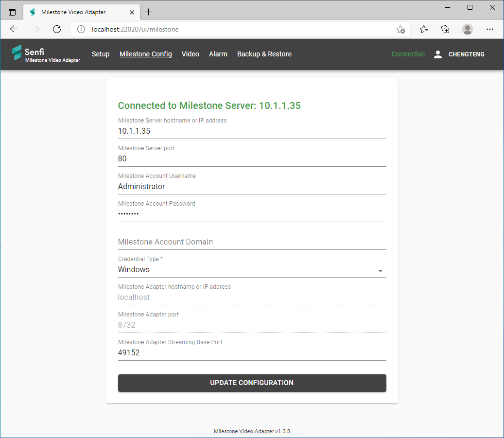Select the Milestone Video Adapter browser tab
The width and height of the screenshot is (504, 438).
coord(82,12)
